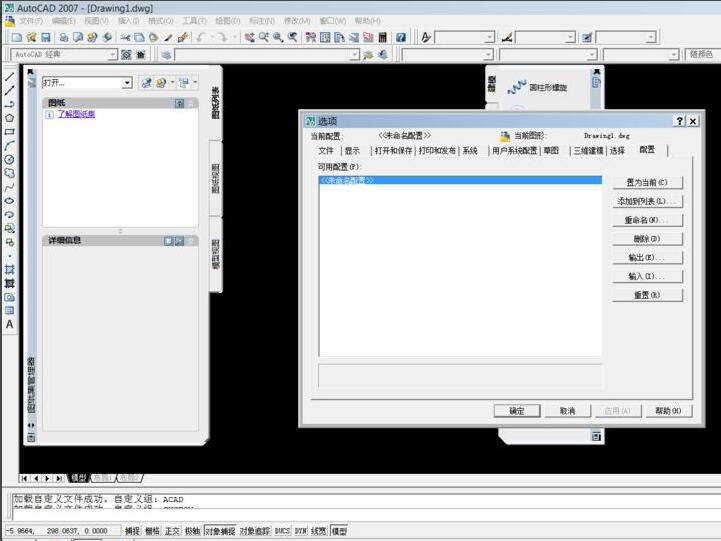Toggle 栅格 grid display in status bar
Screen dimensions: 721x541
tap(152, 531)
